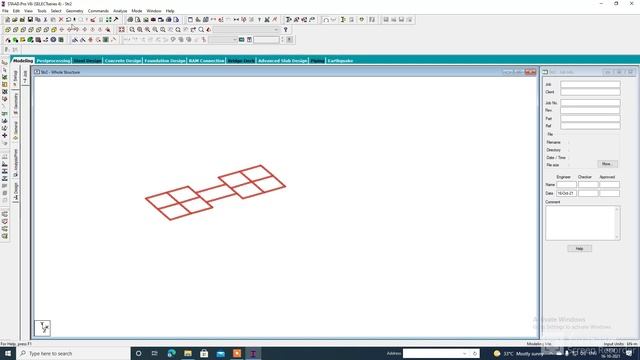Open File Explorer from the taskbar
The image size is (640, 360).
point(188,353)
